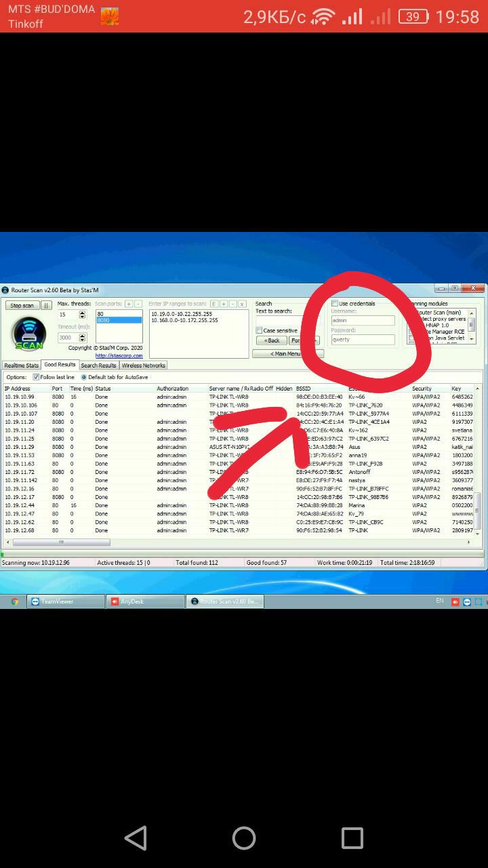Select the row with IP 10.19.10.106
The height and width of the screenshot is (868, 488).
pos(239,406)
